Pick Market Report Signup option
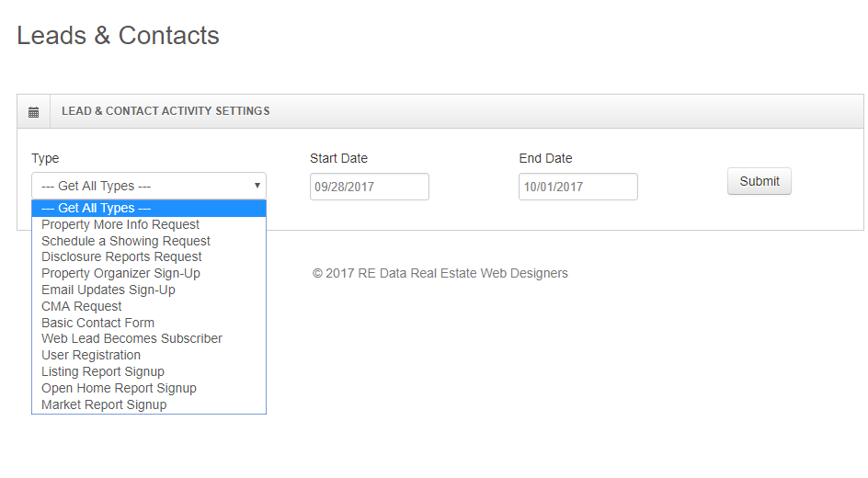Image resolution: width=868 pixels, height=478 pixels. click(x=149, y=405)
